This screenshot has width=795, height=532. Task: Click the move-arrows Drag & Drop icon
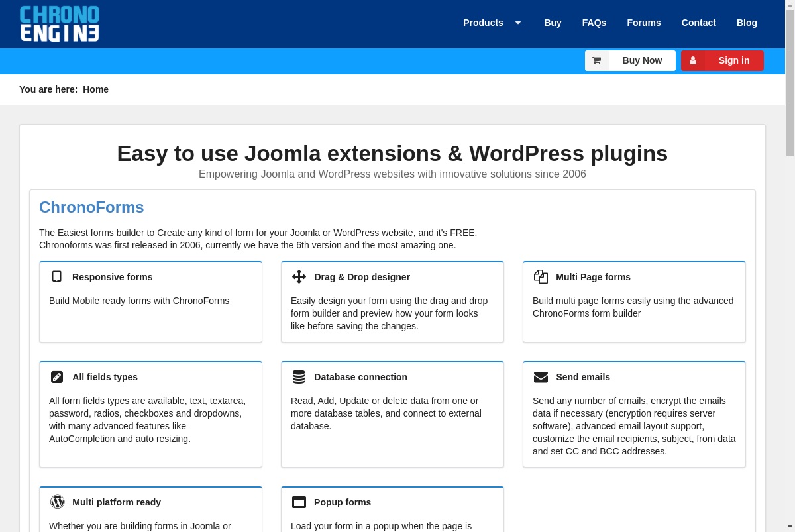point(299,276)
